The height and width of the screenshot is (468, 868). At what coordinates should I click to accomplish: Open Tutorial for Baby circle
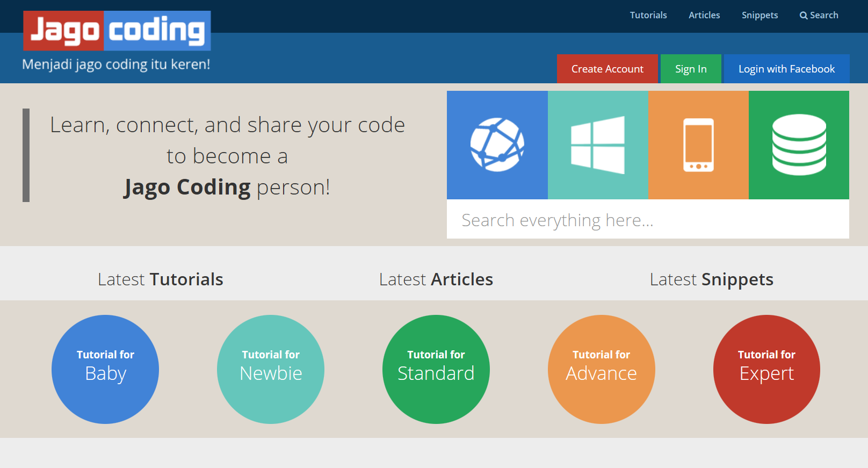point(105,369)
